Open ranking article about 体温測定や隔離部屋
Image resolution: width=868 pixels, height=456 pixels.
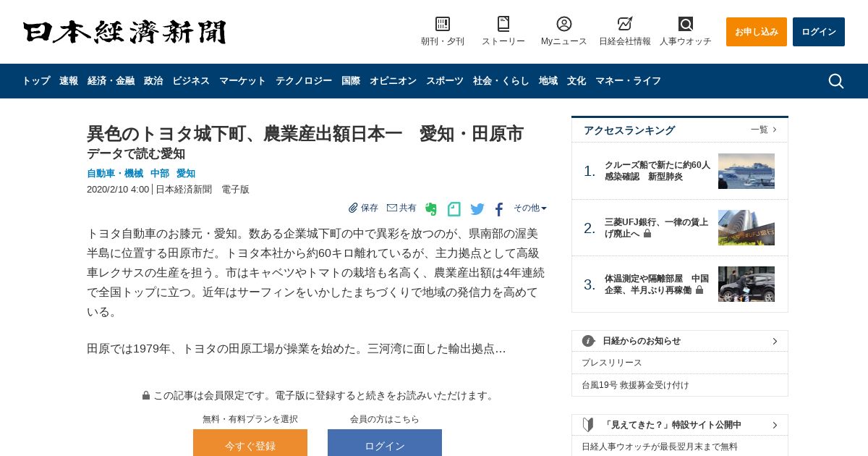[x=658, y=284]
